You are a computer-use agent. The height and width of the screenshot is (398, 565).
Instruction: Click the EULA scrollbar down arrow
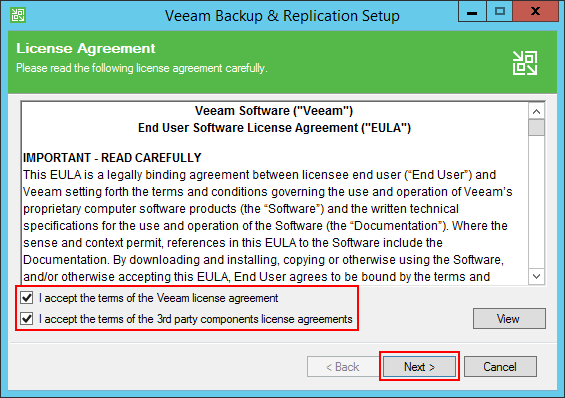(x=536, y=276)
